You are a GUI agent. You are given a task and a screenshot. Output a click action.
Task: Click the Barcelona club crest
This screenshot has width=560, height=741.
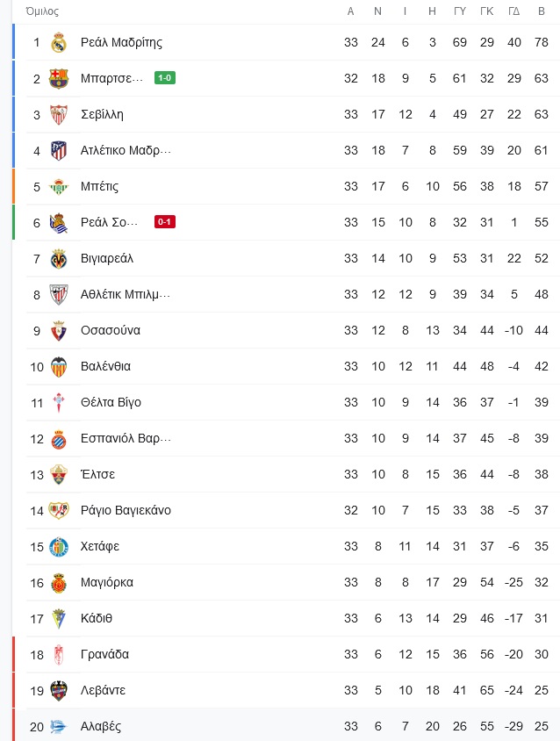point(59,78)
